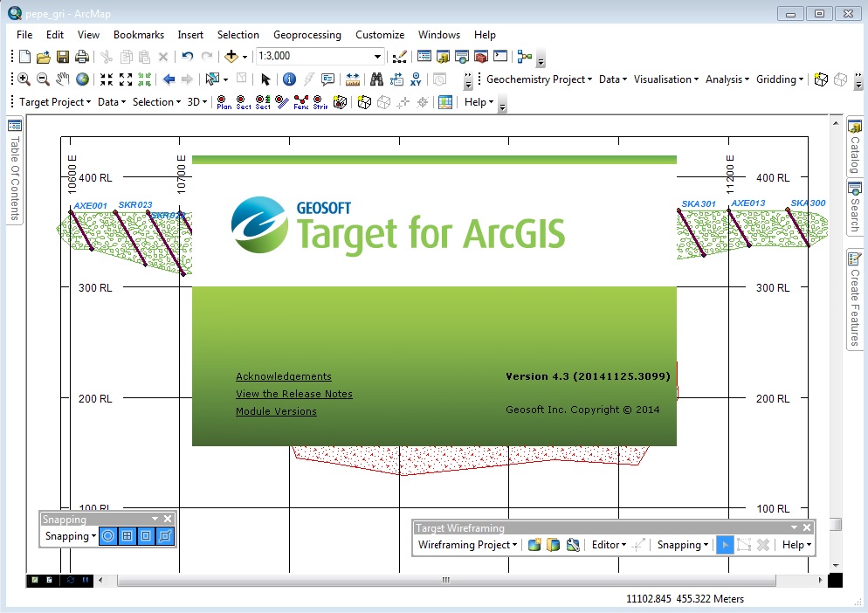Open the Gridding dropdown menu
Viewport: 868px width, 613px height.
click(x=780, y=79)
